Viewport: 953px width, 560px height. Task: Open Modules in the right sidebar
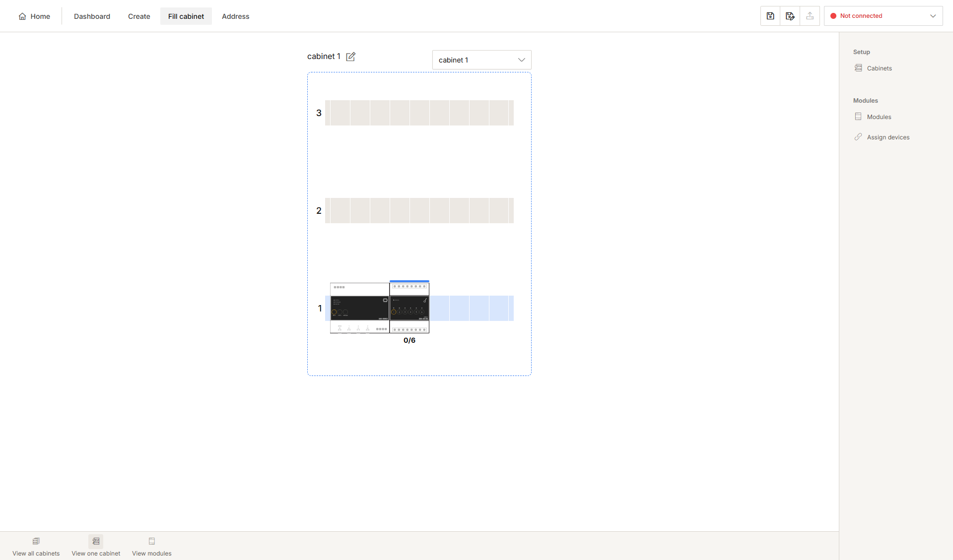pyautogui.click(x=879, y=117)
